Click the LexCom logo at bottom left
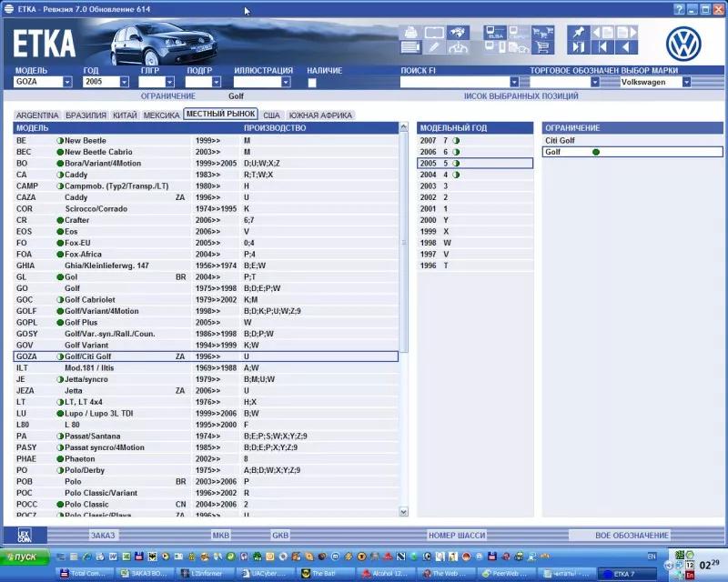 pos(25,535)
